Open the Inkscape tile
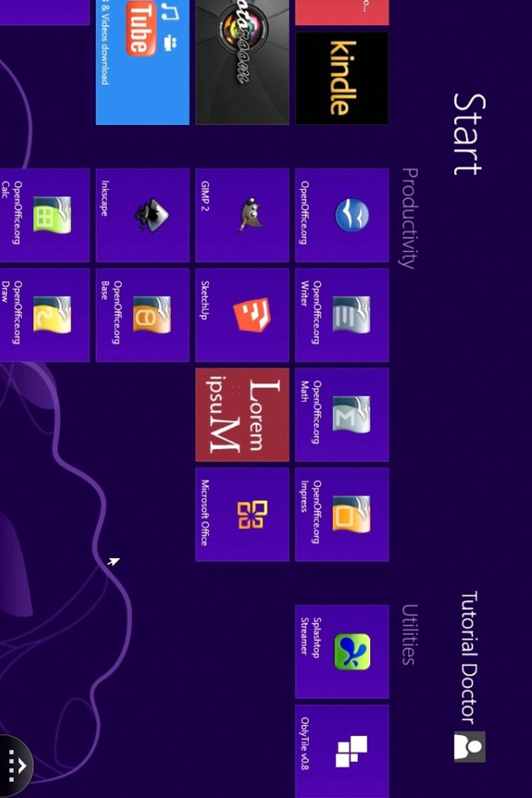The width and height of the screenshot is (532, 798). coord(142,215)
